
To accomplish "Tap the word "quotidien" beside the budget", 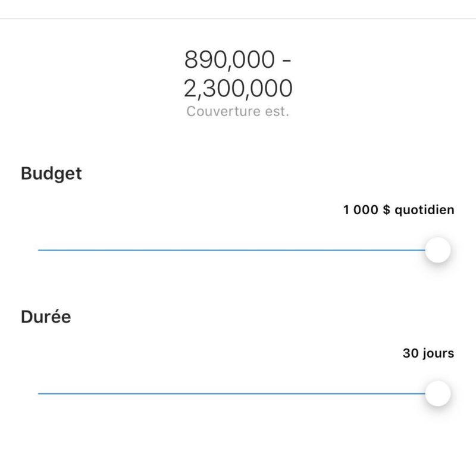I will 424,210.
